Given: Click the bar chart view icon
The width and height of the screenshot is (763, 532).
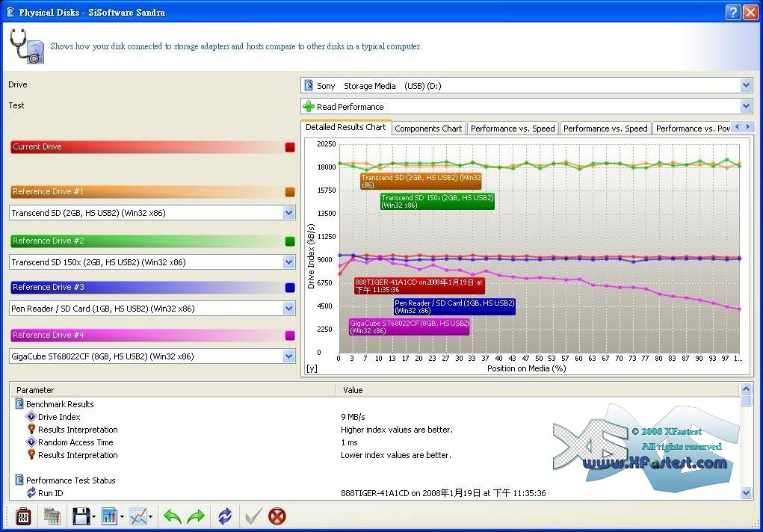Looking at the screenshot, I should tap(109, 516).
